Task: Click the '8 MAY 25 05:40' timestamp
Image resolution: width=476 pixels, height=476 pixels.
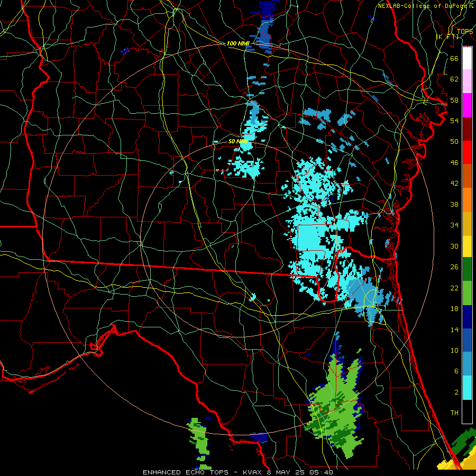Action: click(300, 472)
